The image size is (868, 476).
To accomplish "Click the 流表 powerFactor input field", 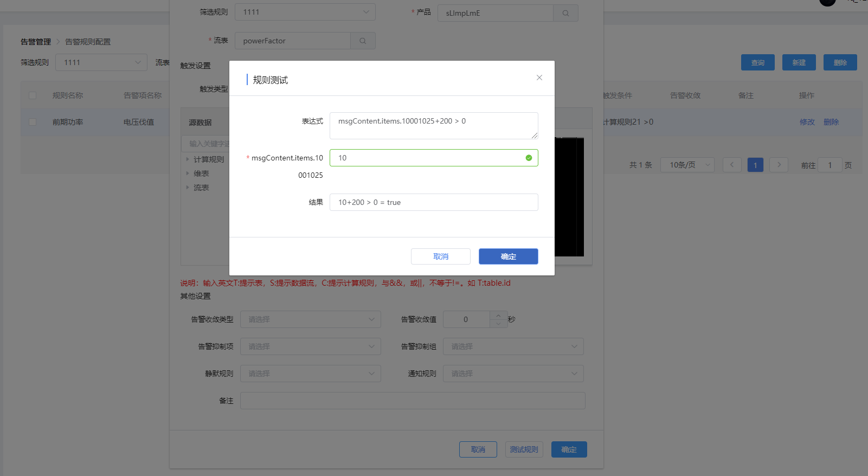I will pyautogui.click(x=293, y=41).
